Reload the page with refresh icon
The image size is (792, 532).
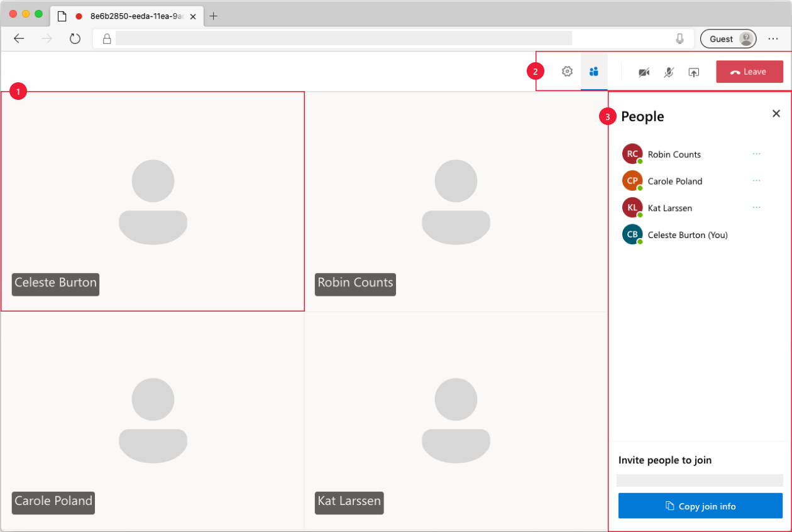click(75, 38)
